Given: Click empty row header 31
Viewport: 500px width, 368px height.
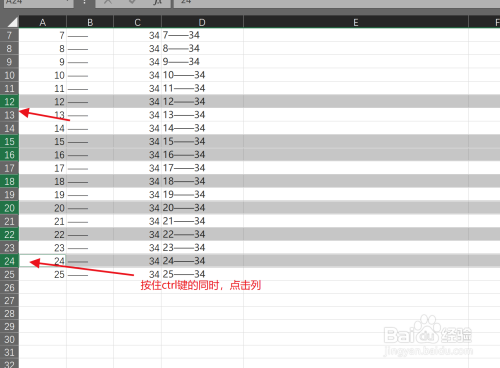Looking at the screenshot, I should tap(9, 352).
